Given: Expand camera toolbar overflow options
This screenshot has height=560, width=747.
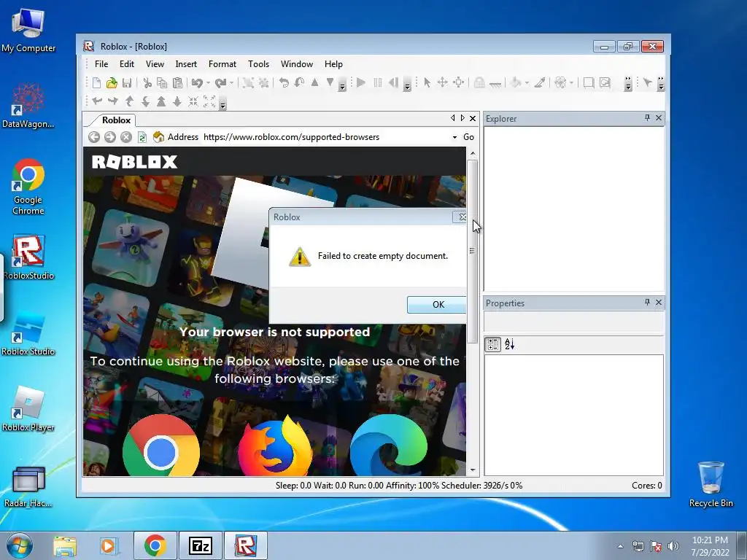Looking at the screenshot, I should point(223,103).
